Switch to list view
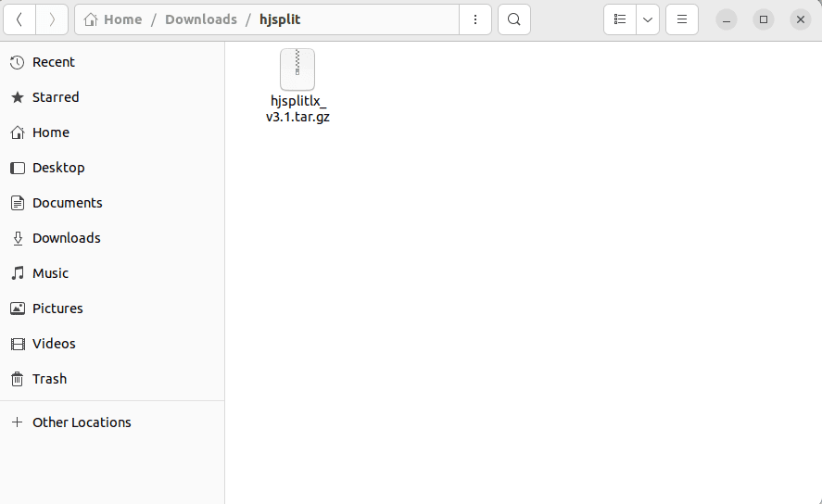This screenshot has width=822, height=504. 620,19
